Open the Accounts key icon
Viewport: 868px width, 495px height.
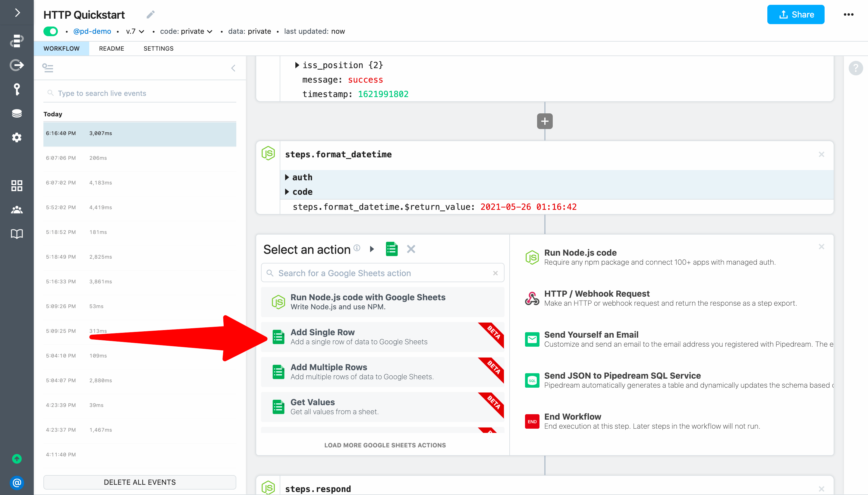pos(17,90)
